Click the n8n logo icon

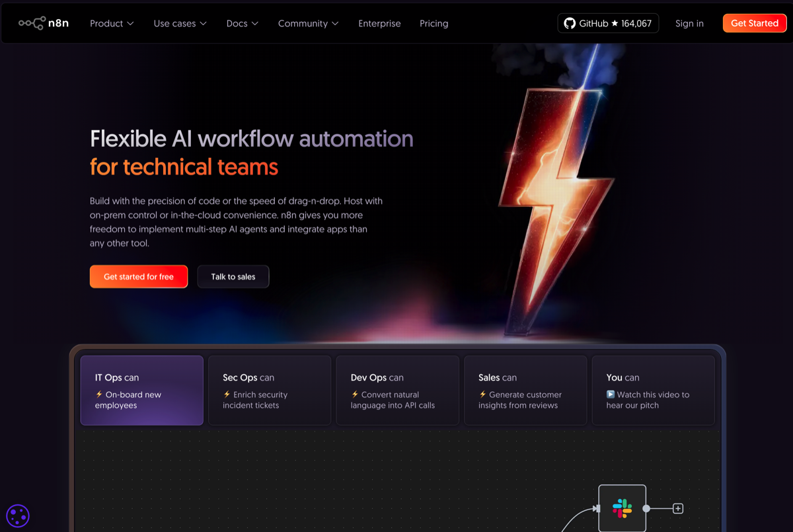click(x=32, y=23)
